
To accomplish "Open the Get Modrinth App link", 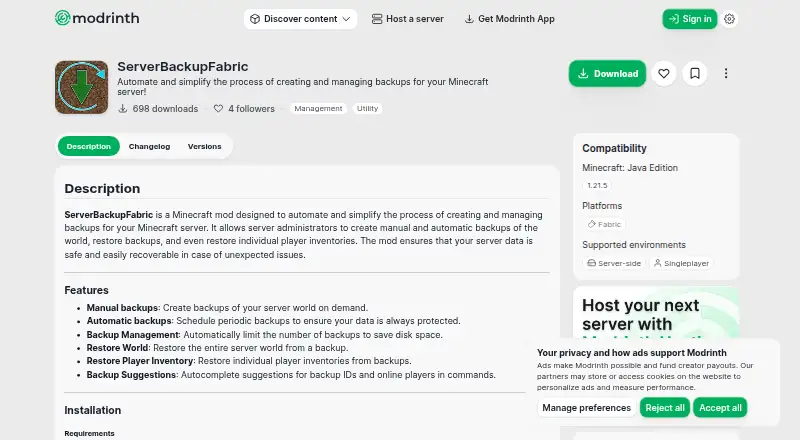I will (509, 19).
